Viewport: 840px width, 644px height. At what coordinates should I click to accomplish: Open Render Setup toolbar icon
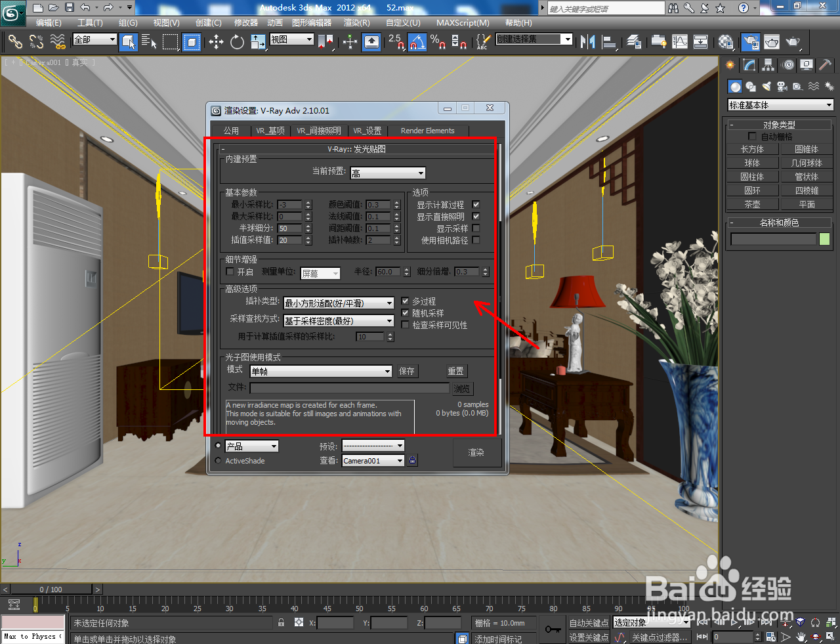coord(751,42)
